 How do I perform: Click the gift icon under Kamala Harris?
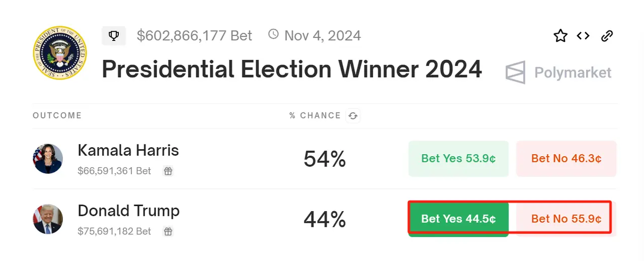(168, 171)
